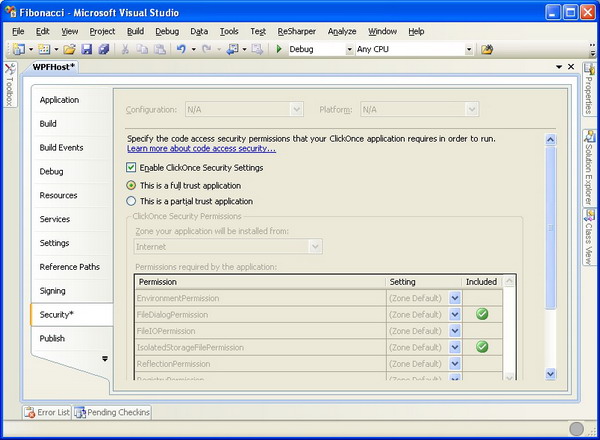Click the Undo arrow icon

click(x=181, y=49)
